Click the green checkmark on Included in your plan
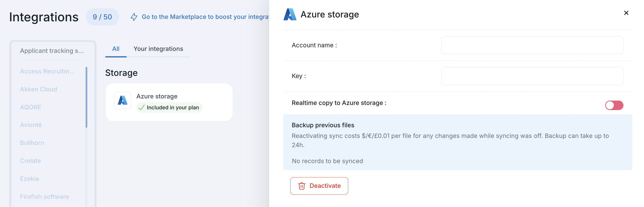 pyautogui.click(x=142, y=108)
